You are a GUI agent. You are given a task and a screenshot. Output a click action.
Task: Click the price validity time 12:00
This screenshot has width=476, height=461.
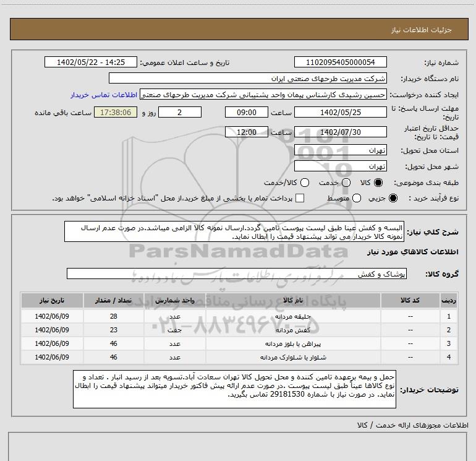(247, 132)
